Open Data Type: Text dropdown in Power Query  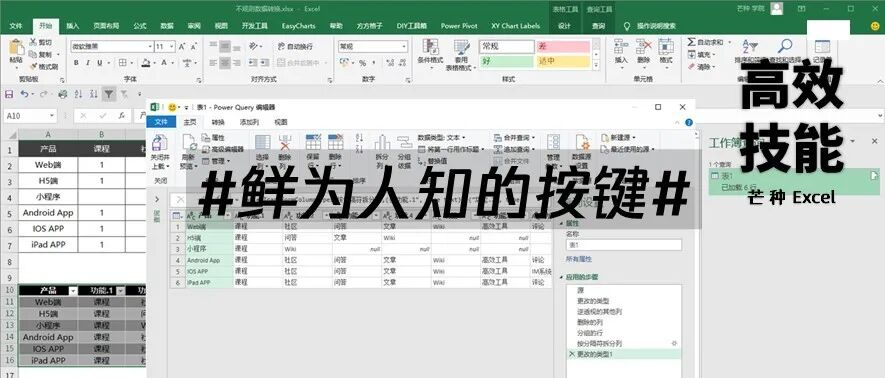point(441,137)
